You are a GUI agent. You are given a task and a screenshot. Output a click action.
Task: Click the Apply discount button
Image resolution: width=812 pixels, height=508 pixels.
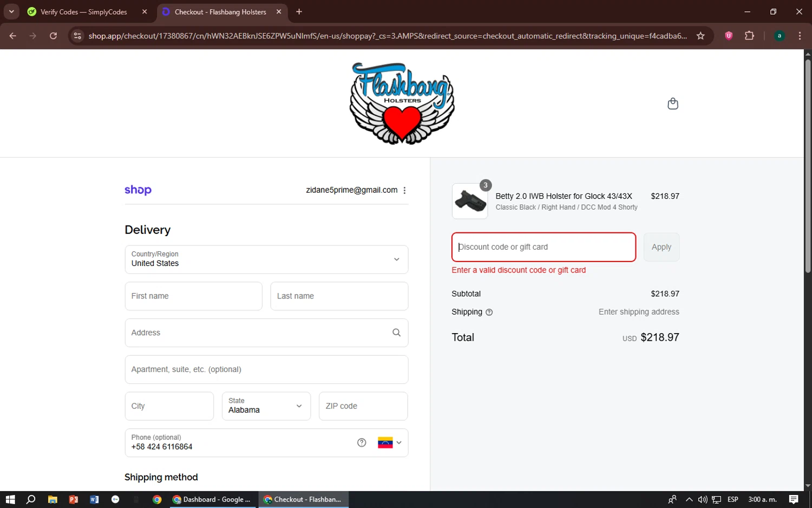[x=662, y=247]
